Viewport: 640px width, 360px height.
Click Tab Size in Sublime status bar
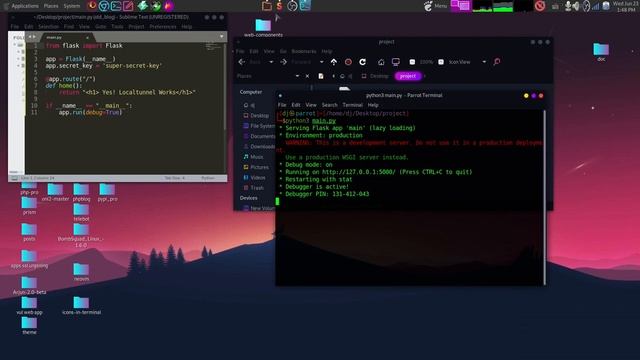175,178
